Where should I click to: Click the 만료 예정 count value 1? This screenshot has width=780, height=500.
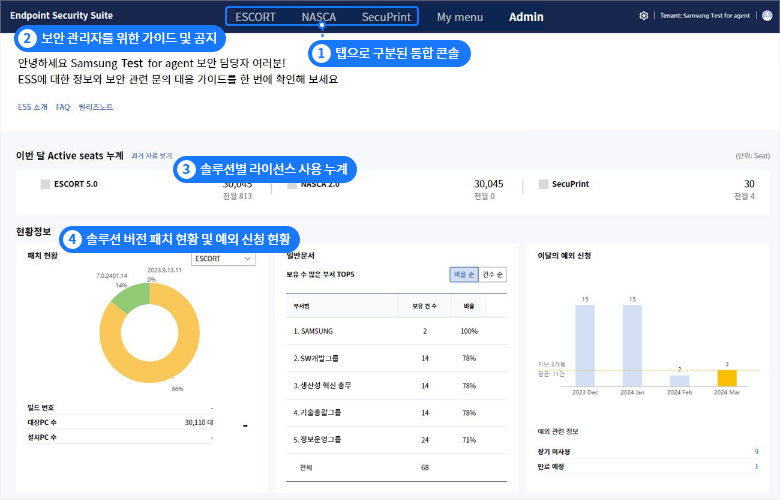[x=757, y=467]
